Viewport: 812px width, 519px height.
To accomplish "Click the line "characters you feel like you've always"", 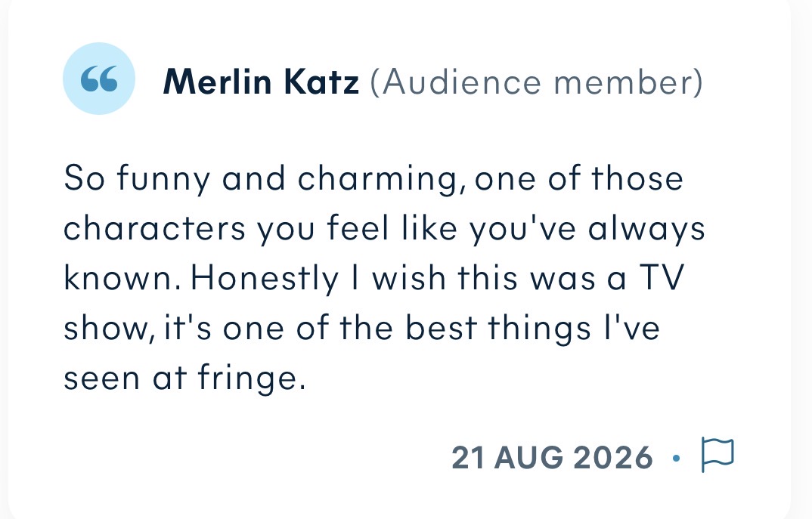I will [384, 229].
